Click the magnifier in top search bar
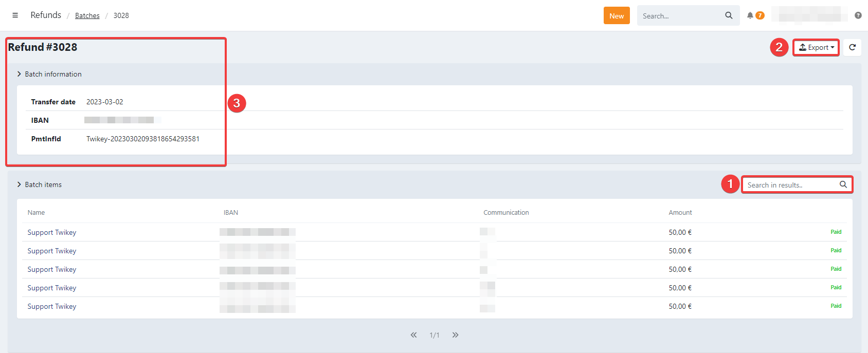 click(x=729, y=15)
